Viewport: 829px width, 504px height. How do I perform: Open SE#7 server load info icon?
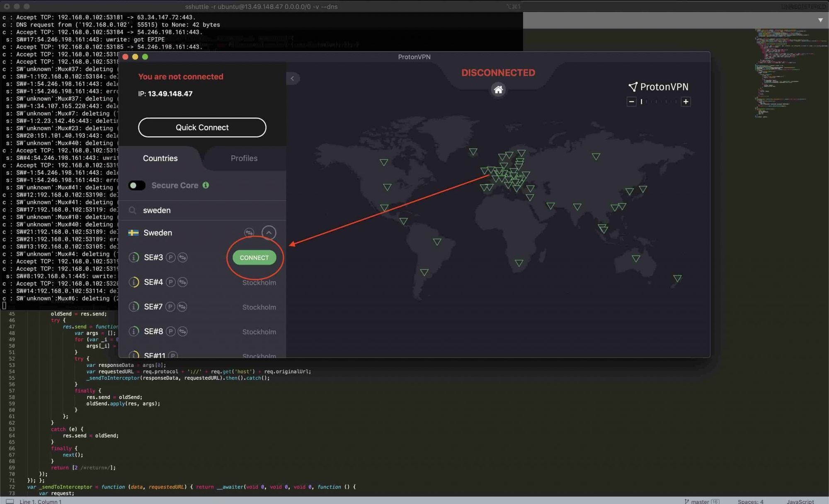(x=134, y=307)
